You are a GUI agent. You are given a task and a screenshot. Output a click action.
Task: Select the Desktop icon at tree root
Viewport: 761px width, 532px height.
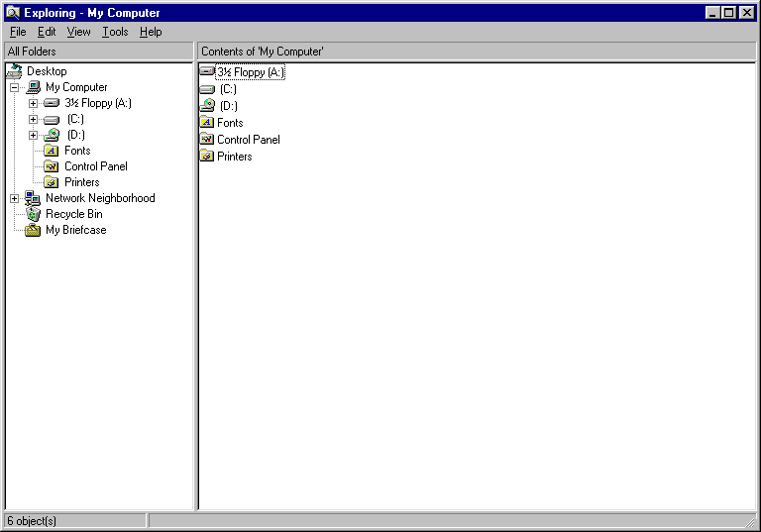(14, 71)
